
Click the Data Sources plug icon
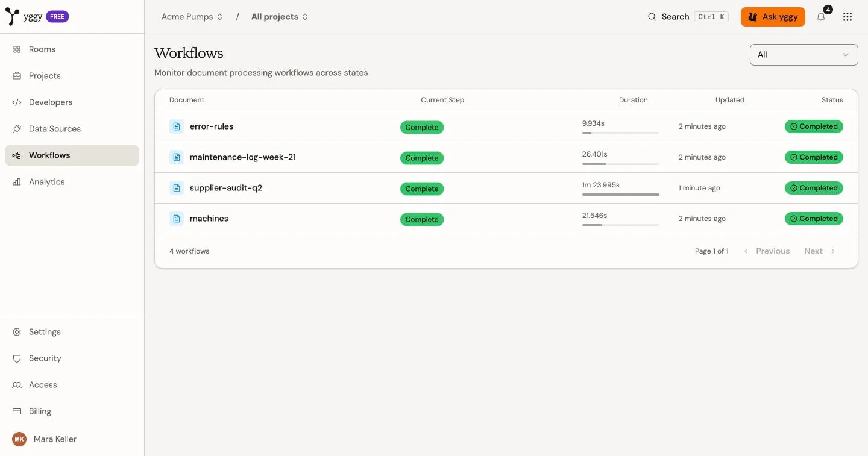coord(17,129)
